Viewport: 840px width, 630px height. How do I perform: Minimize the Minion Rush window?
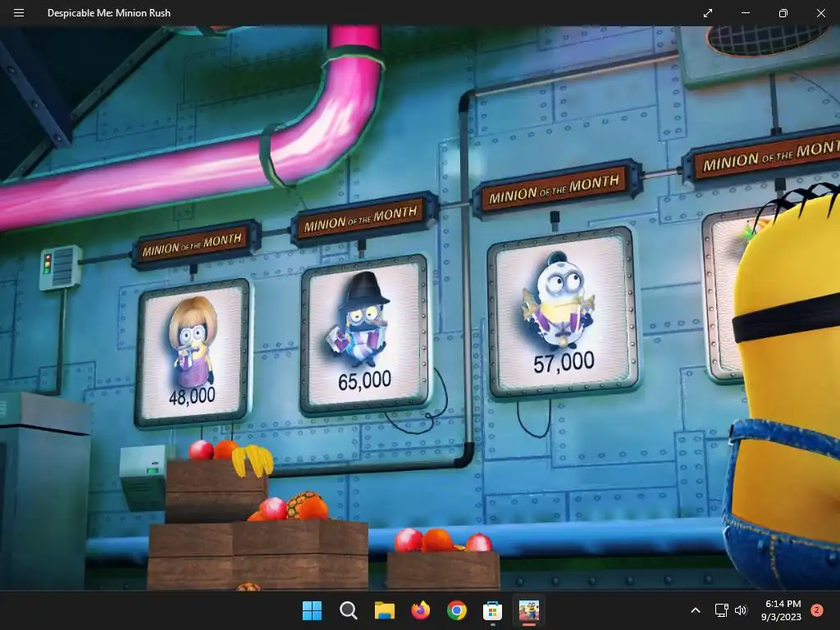tap(745, 13)
